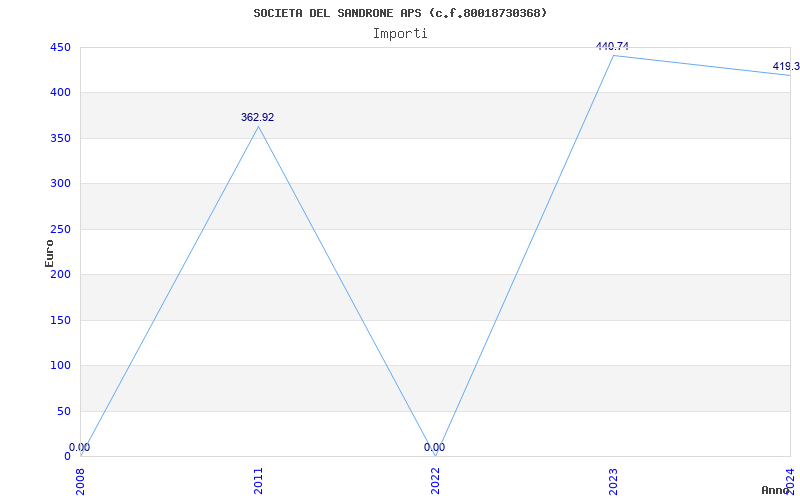Click the 350 y-axis tick label

coord(60,138)
